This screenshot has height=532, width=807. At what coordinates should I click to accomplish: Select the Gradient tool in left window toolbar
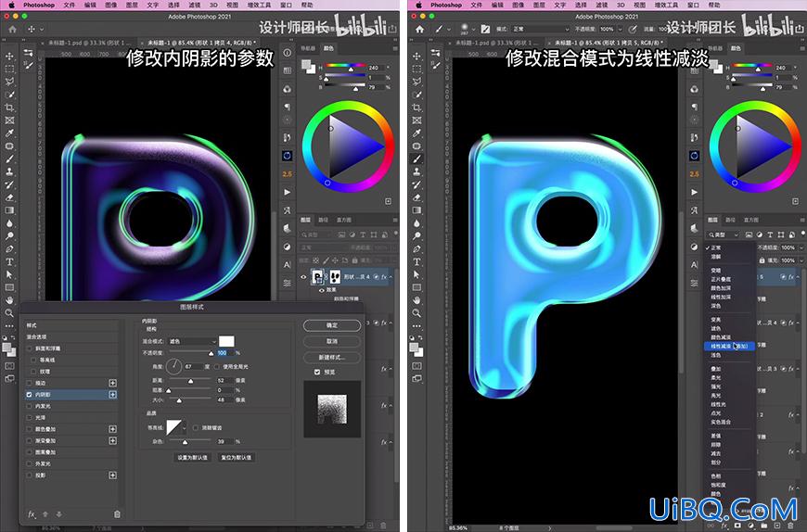9,210
